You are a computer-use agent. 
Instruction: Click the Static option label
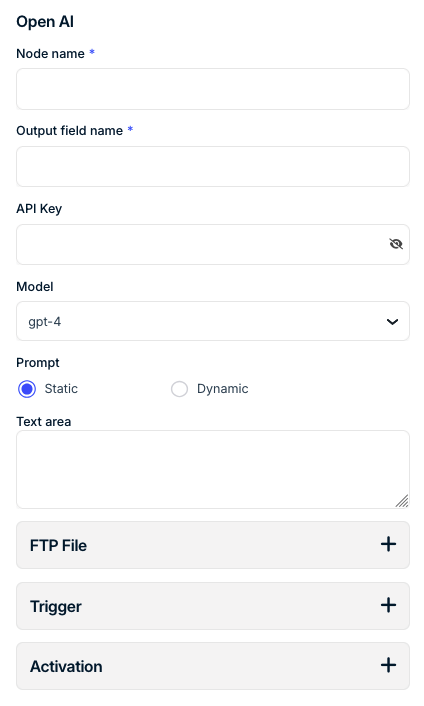(61, 389)
